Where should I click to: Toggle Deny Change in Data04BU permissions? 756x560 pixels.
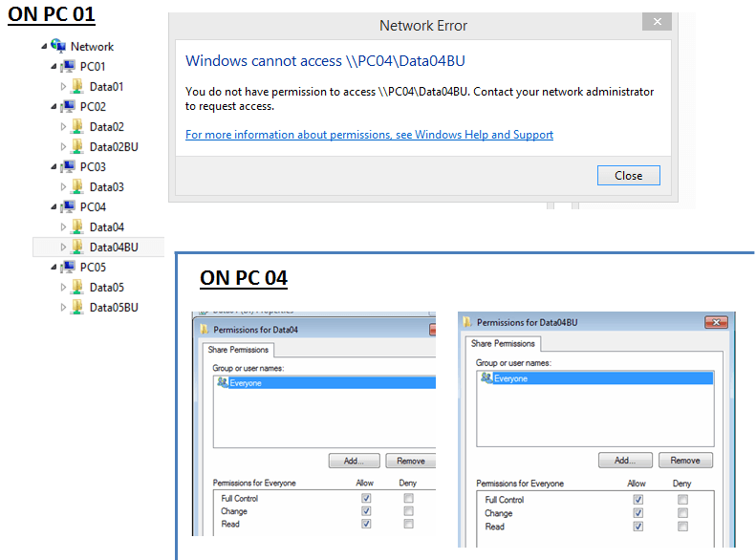682,513
